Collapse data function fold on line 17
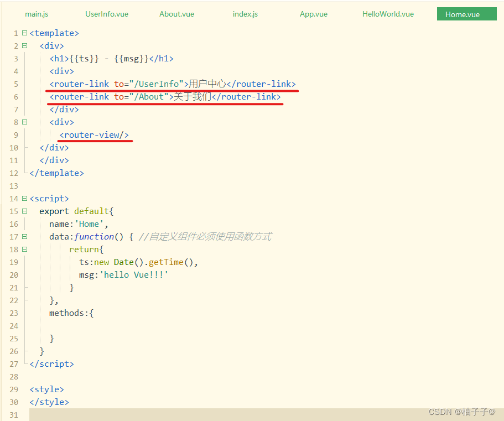 (24, 237)
